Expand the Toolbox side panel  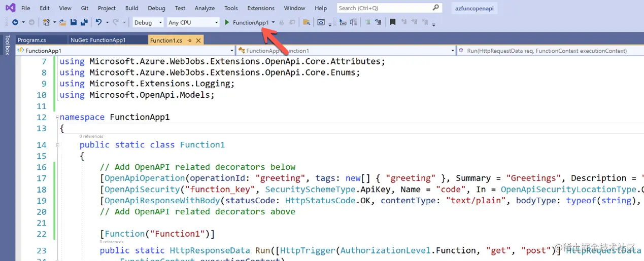click(7, 45)
